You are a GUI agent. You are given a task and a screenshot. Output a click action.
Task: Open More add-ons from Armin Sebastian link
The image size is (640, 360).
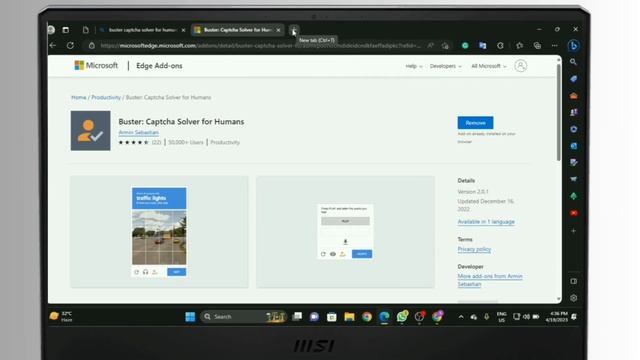point(490,280)
